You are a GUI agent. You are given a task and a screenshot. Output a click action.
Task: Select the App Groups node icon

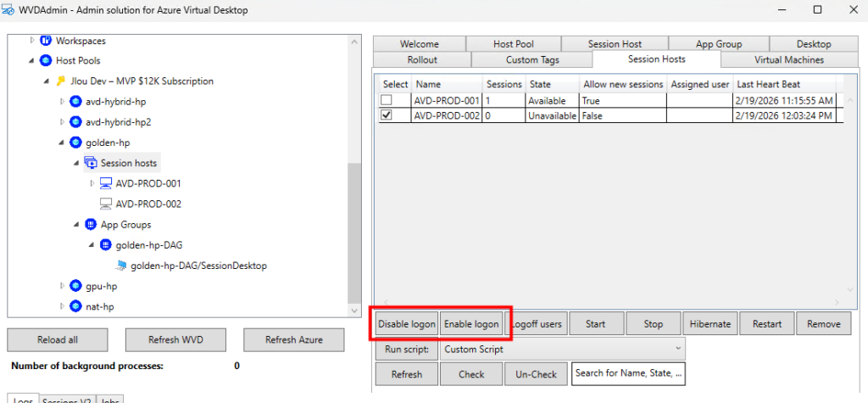90,225
